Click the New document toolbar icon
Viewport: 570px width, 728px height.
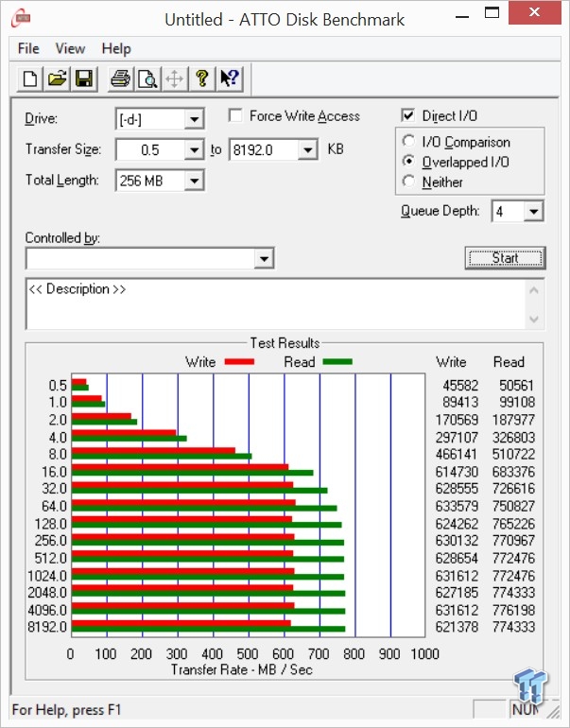tap(30, 78)
